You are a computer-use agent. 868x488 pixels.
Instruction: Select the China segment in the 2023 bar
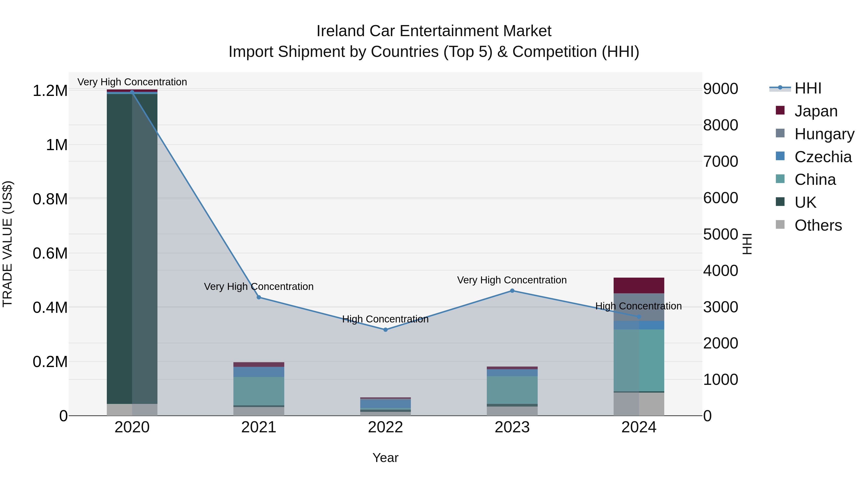click(512, 390)
